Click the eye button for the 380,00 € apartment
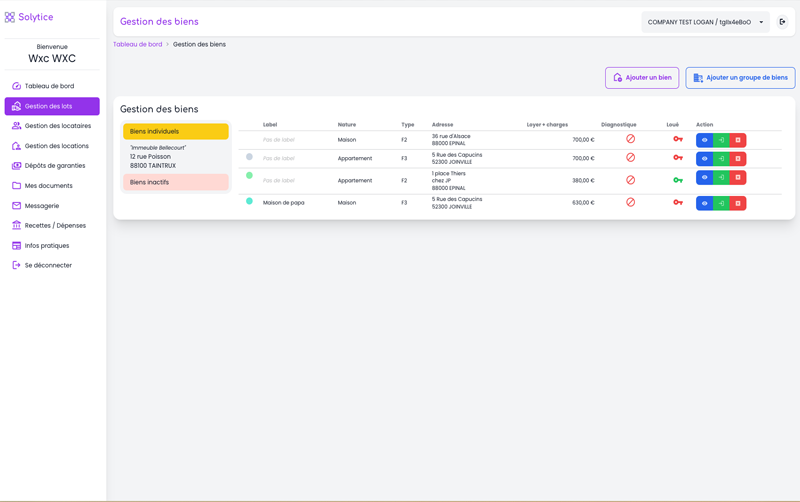800x502 pixels. pos(704,178)
